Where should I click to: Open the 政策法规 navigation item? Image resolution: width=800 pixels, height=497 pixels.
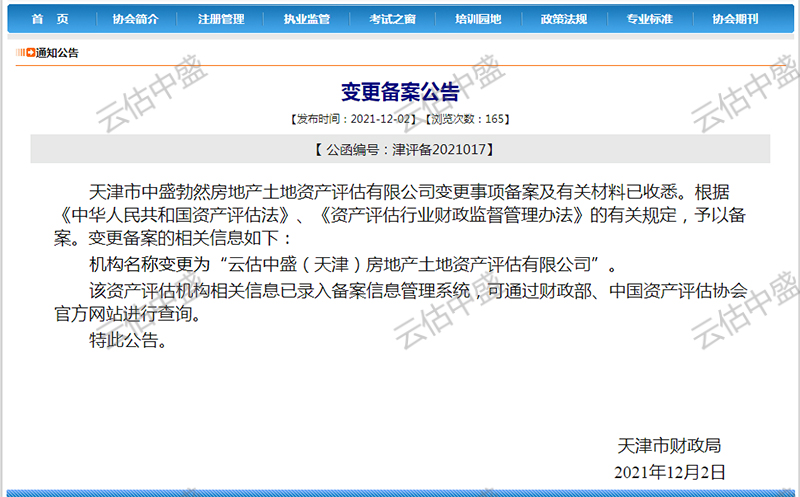click(564, 19)
